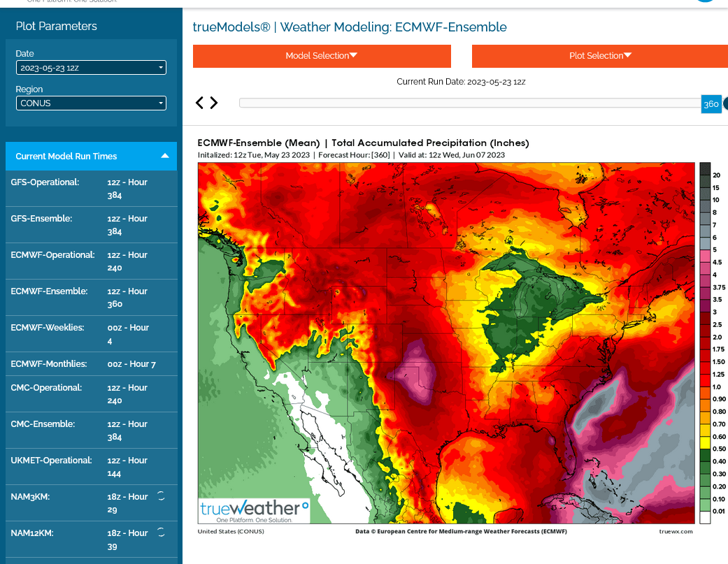
Task: Click the 0.01 inch value on legend
Action: pyautogui.click(x=719, y=511)
